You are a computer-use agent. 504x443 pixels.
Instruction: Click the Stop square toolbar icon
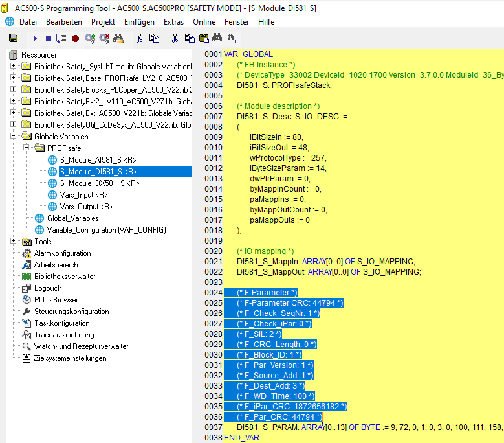(49, 39)
